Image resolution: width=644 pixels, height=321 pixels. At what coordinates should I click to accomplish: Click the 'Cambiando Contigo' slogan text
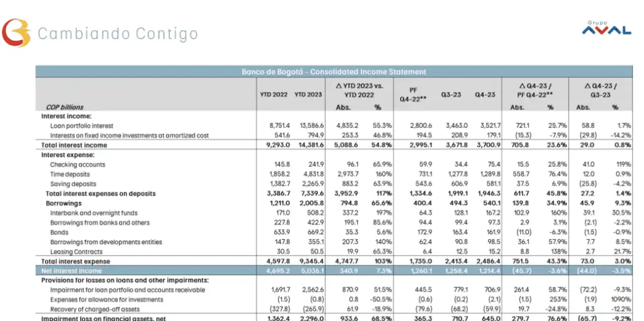pos(118,34)
